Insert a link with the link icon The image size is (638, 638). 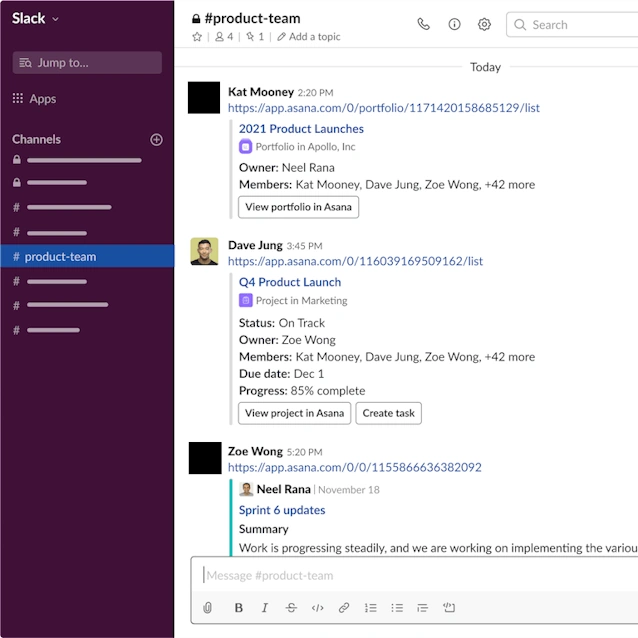344,607
